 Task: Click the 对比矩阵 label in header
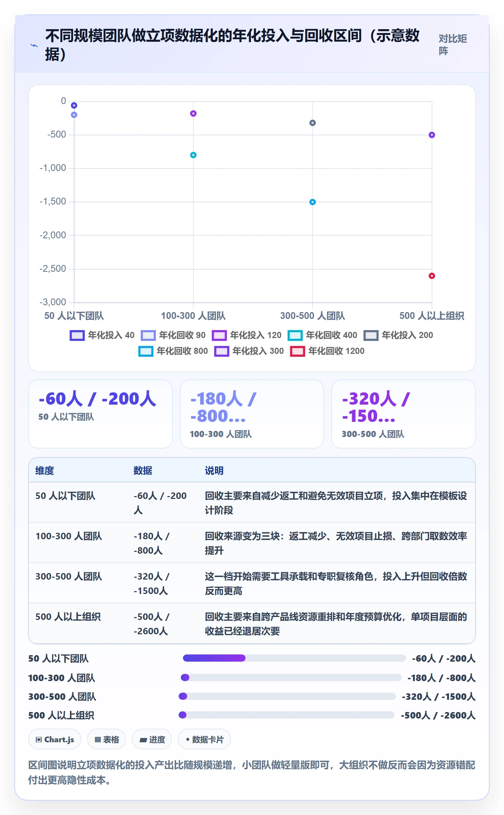tap(453, 45)
